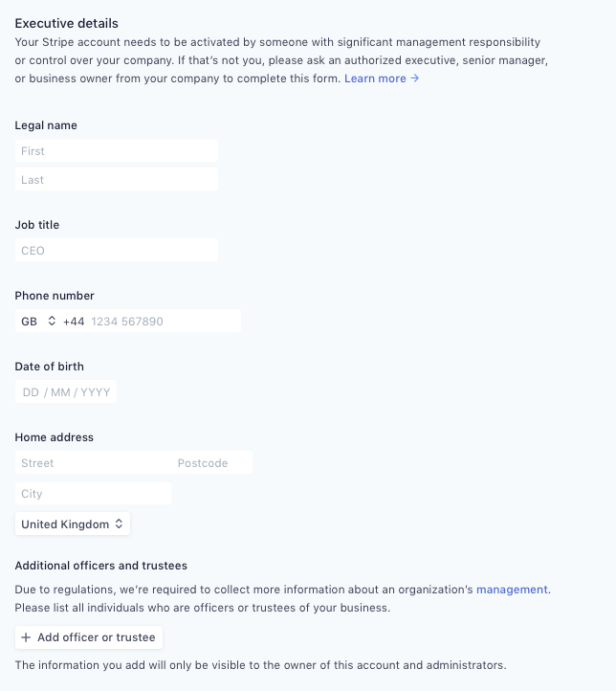Click the MM month portion of birth date
The image size is (616, 691).
[60, 392]
